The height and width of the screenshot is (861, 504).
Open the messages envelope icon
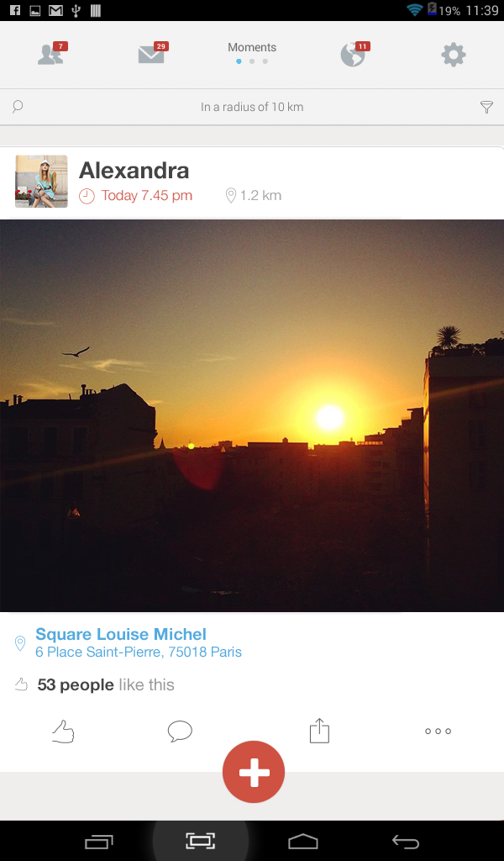click(x=153, y=54)
